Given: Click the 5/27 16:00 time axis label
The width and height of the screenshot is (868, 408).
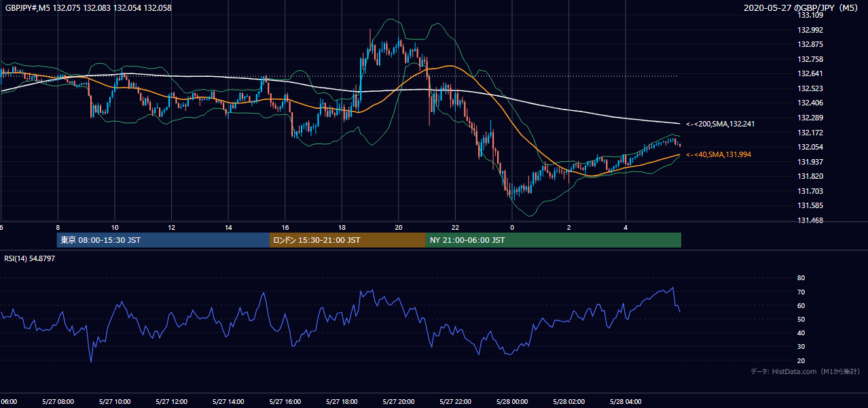Looking at the screenshot, I should (285, 402).
